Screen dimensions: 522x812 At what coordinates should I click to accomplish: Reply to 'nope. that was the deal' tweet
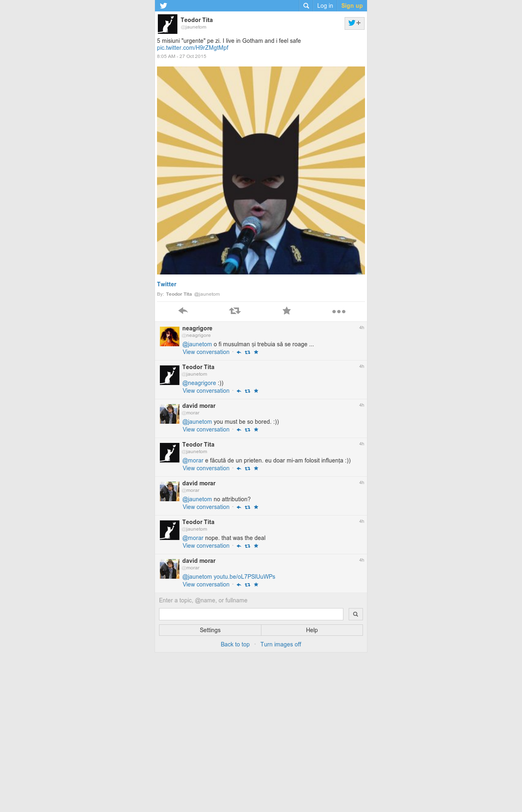pos(239,546)
